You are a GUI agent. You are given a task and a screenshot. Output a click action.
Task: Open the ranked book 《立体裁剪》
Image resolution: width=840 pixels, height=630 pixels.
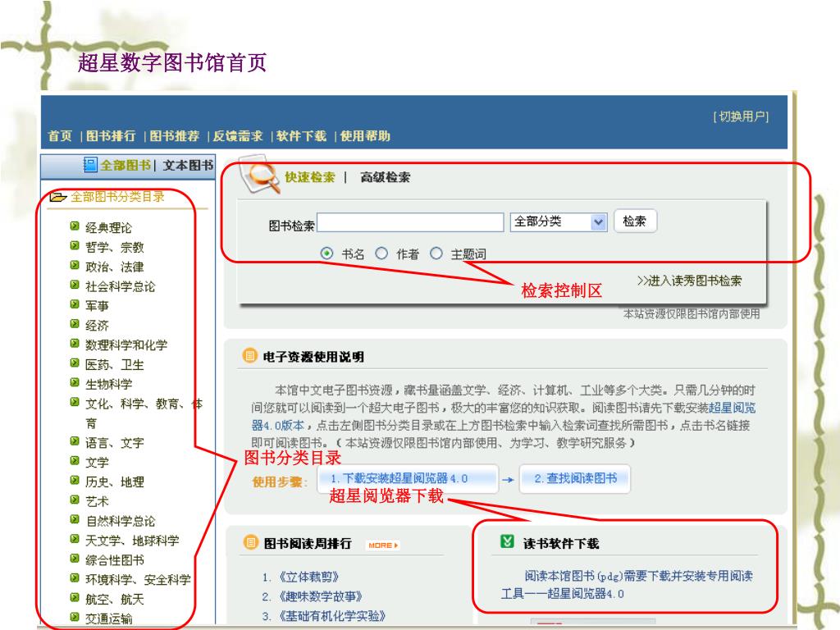point(308,577)
